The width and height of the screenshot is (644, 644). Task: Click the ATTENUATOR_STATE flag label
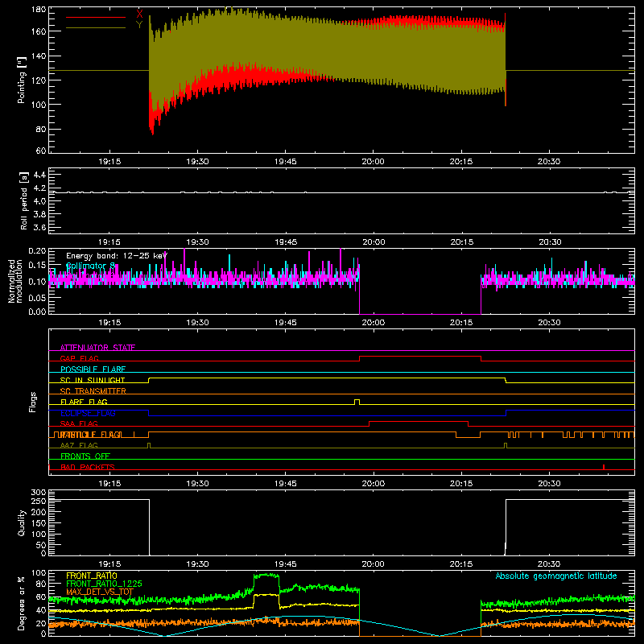97,348
